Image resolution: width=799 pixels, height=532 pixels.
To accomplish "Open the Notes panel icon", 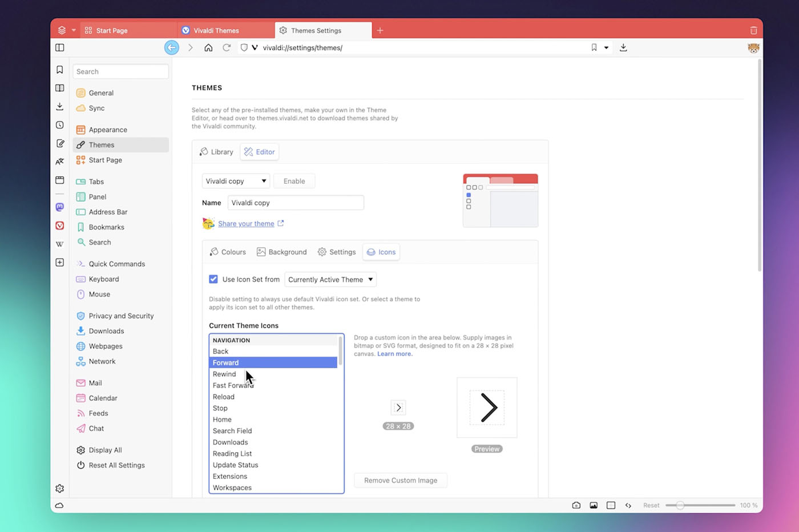I will tap(60, 143).
